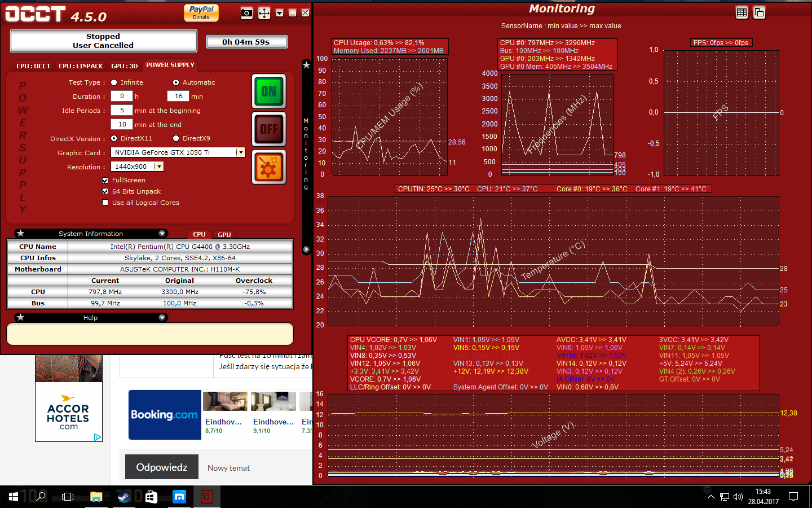Open the volume tray icon
This screenshot has height=508, width=812.
click(x=738, y=497)
